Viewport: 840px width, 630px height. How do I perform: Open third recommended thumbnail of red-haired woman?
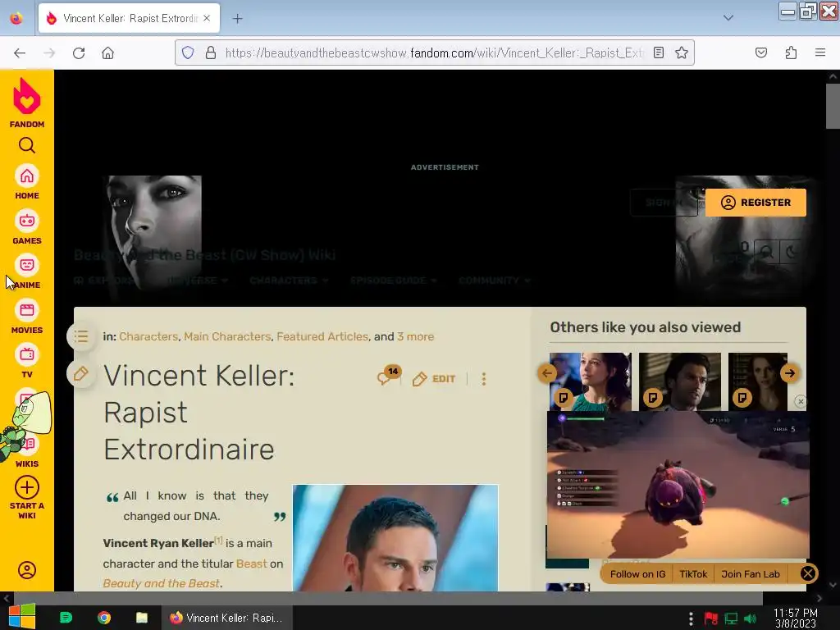coord(757,381)
